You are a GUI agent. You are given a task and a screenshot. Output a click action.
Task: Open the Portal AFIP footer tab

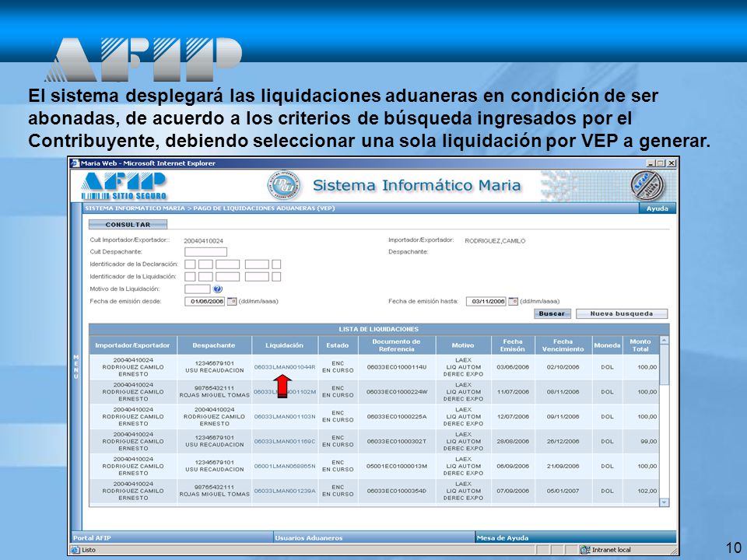[172, 537]
